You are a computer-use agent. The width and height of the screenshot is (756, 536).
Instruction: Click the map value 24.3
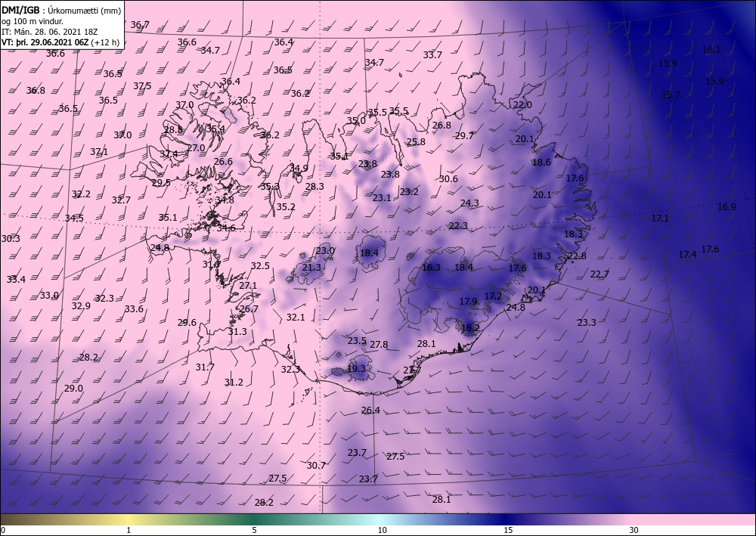469,203
